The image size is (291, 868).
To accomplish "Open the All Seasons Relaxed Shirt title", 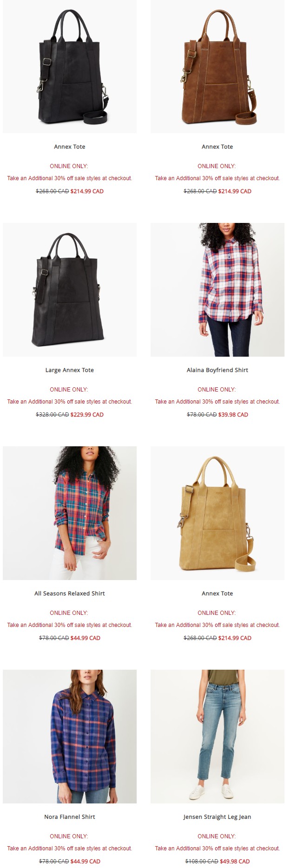I will pyautogui.click(x=70, y=594).
